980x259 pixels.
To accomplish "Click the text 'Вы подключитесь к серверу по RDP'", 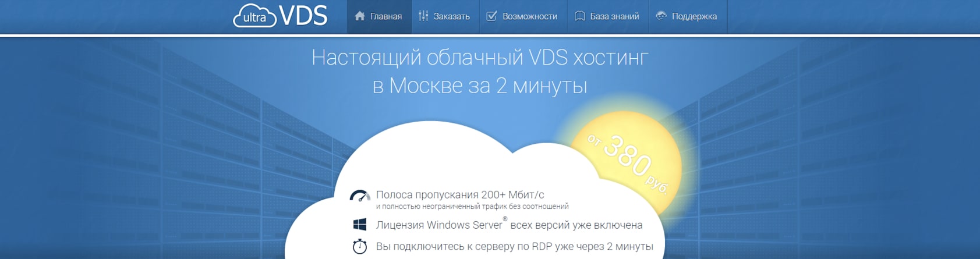I will [x=464, y=246].
